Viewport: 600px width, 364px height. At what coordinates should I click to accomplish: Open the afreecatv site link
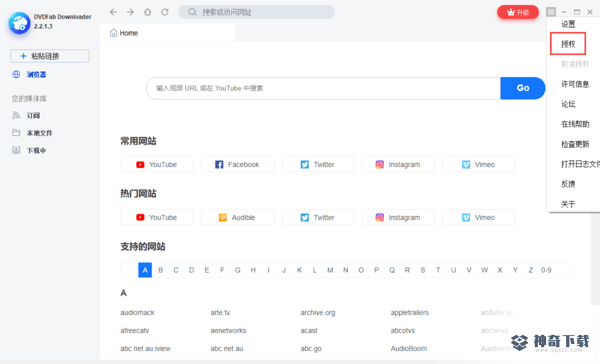135,330
